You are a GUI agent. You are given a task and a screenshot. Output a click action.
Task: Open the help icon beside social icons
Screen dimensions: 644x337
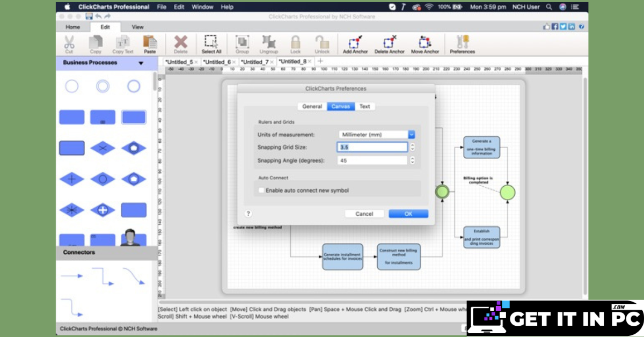pos(581,26)
